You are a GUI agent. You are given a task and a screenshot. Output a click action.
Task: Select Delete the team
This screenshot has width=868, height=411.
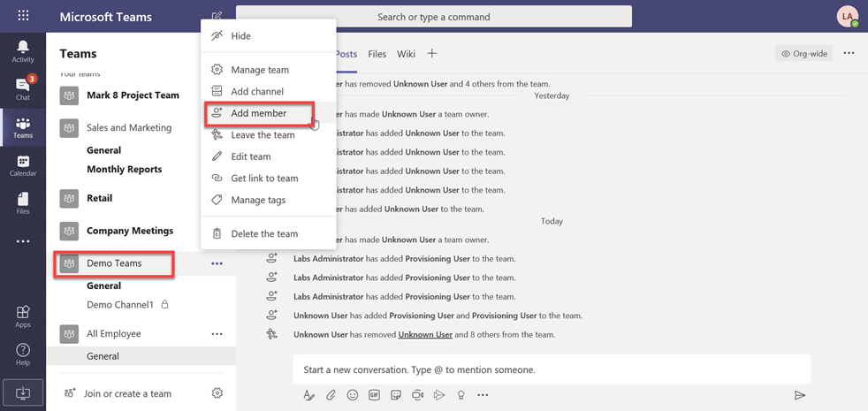pos(269,233)
